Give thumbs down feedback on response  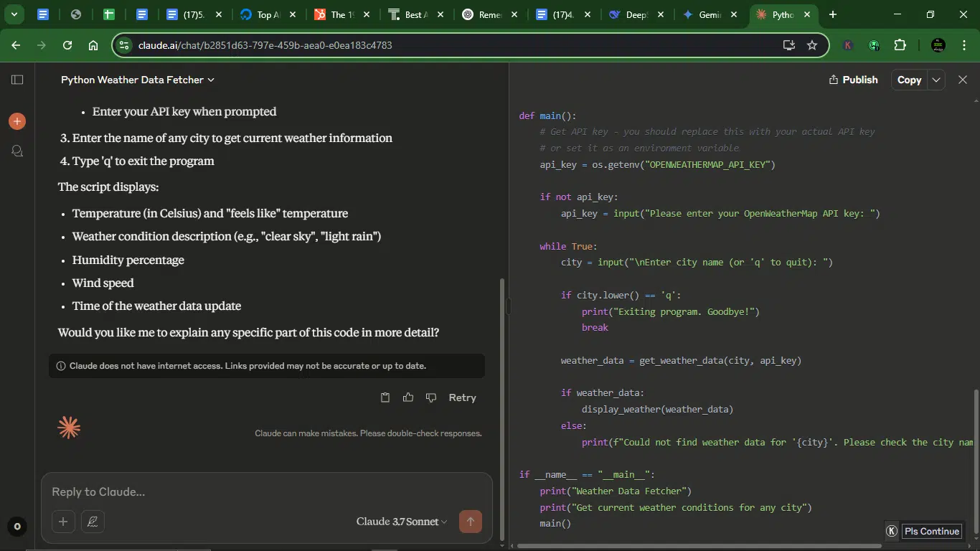(431, 397)
